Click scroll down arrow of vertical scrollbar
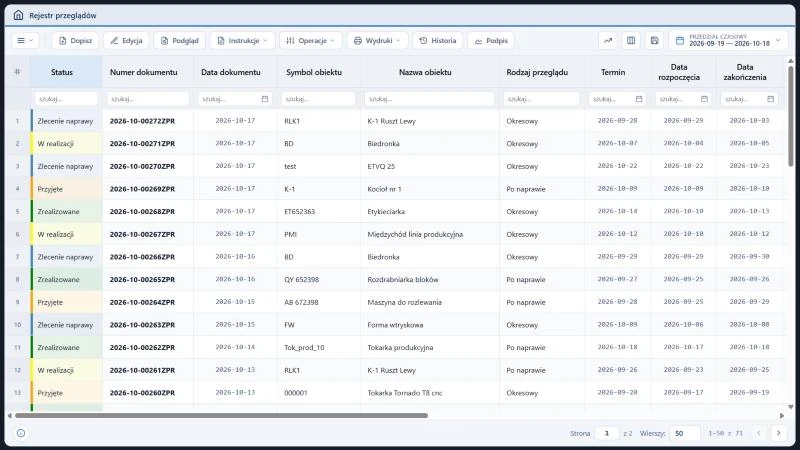This screenshot has width=800, height=450. tap(791, 407)
